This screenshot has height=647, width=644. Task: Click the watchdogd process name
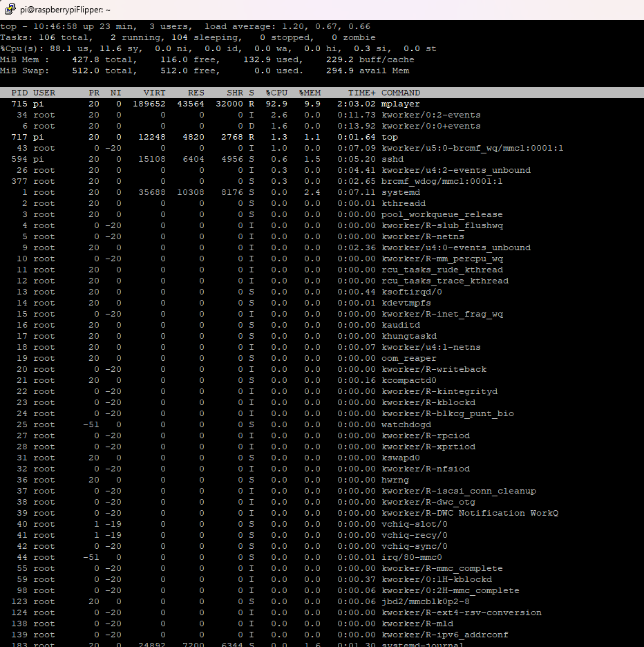point(406,424)
